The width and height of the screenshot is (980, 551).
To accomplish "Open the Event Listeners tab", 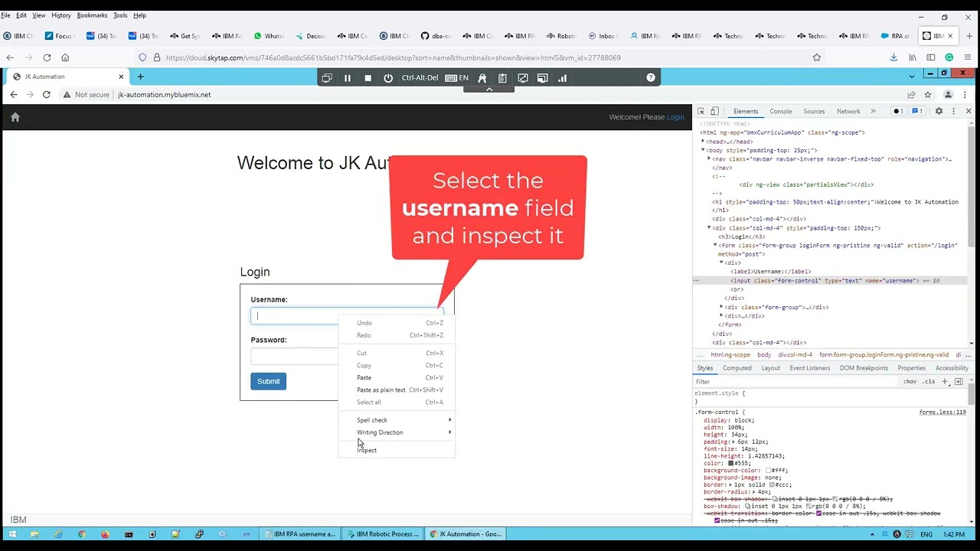I will pyautogui.click(x=810, y=368).
